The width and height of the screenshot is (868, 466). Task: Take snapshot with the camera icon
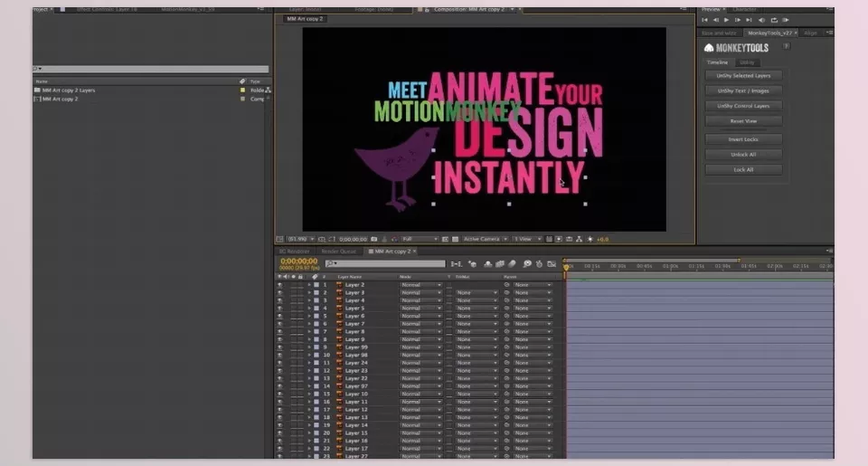coord(374,239)
